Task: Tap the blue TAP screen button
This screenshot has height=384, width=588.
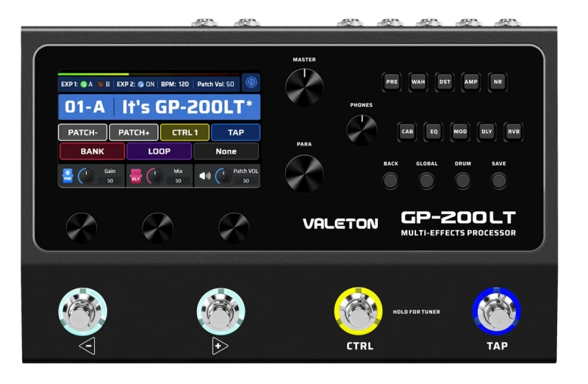Action: pyautogui.click(x=235, y=132)
